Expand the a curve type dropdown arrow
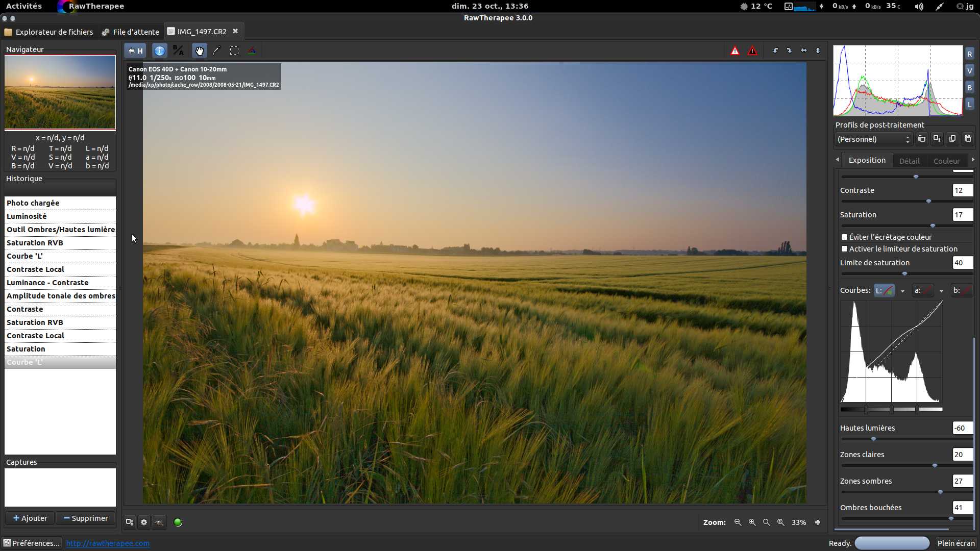 click(x=941, y=291)
